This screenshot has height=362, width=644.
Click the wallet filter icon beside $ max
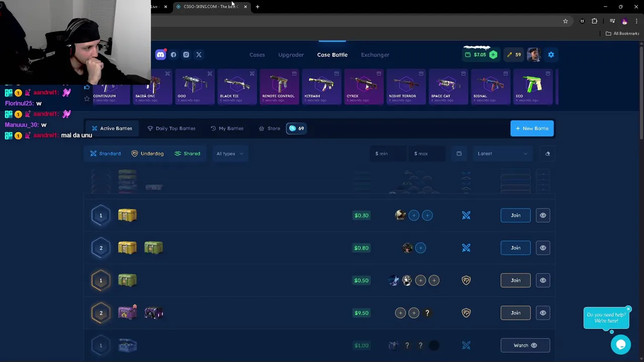(459, 153)
